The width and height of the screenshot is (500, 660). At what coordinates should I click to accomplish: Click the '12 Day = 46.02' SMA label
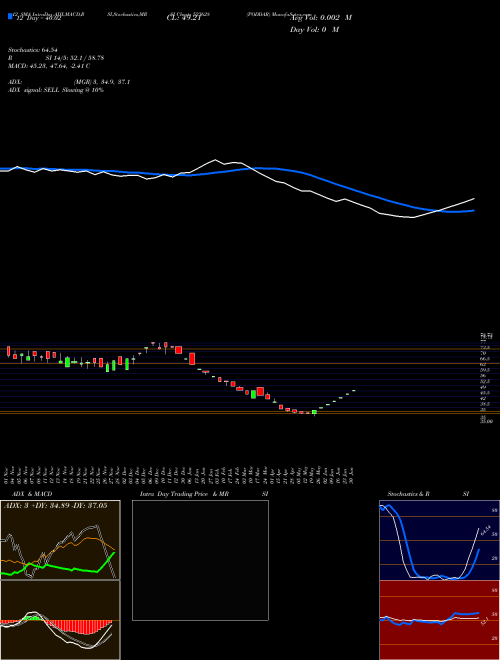(x=38, y=18)
